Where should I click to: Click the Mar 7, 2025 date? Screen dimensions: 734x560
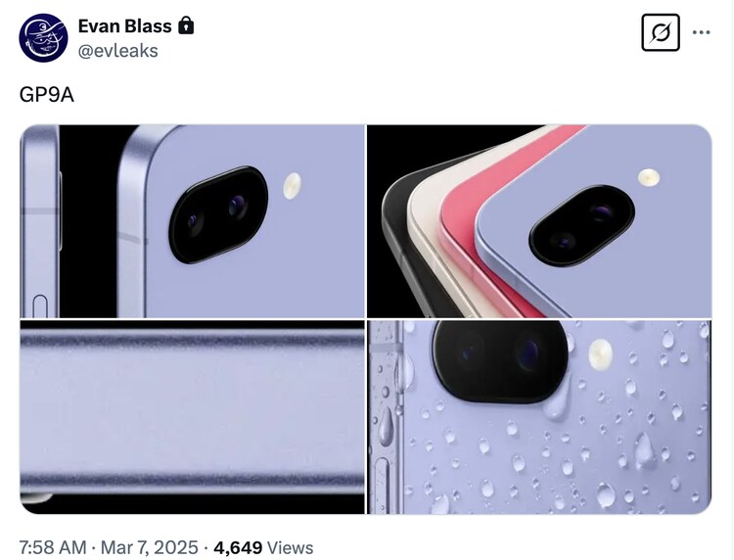click(x=150, y=547)
